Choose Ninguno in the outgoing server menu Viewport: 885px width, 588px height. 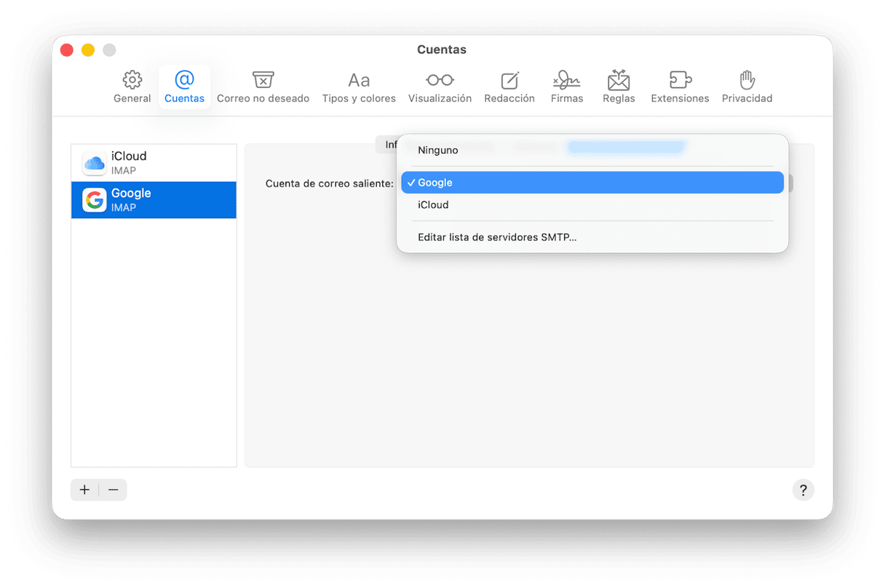[x=438, y=150]
